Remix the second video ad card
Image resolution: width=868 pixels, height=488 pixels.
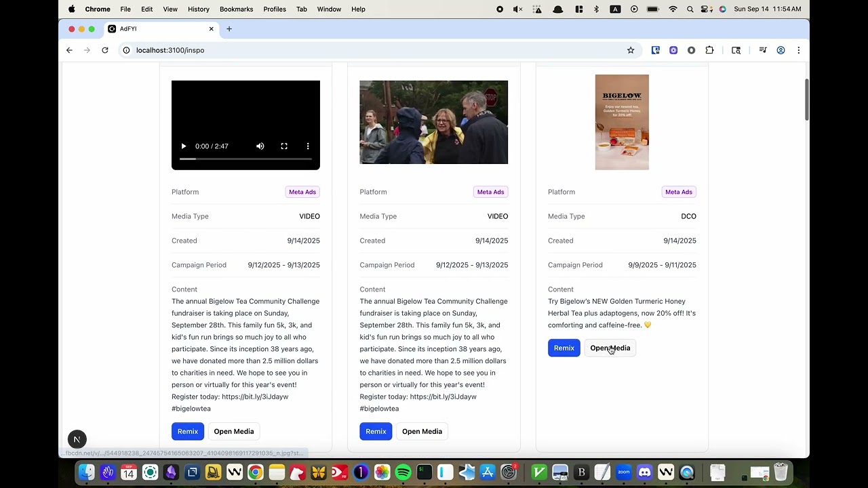click(x=376, y=432)
